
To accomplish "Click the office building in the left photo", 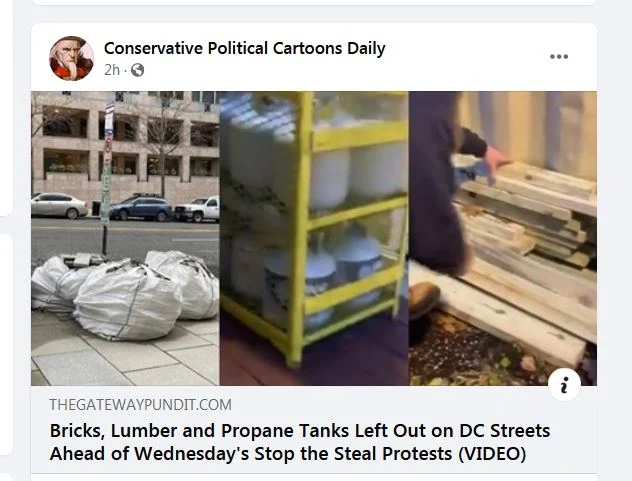I will coord(125,141).
